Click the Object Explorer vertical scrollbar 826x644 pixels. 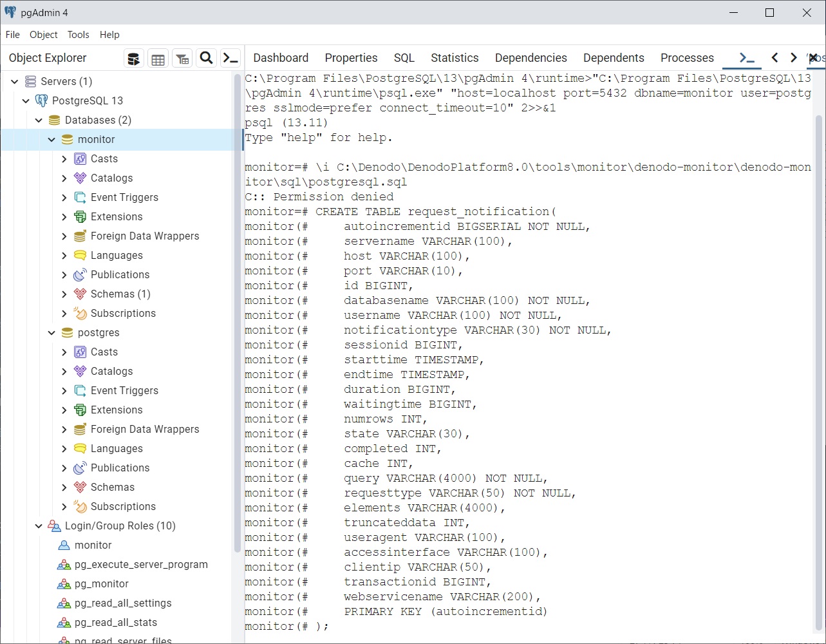tap(238, 322)
